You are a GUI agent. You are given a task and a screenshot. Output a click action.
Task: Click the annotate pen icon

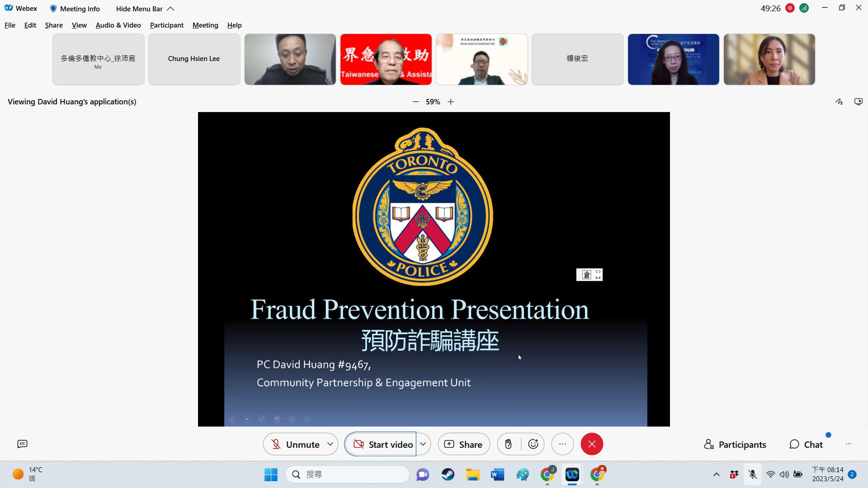[839, 102]
